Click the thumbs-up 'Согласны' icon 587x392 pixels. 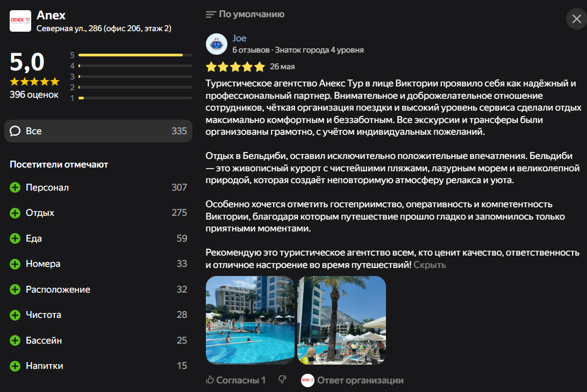tap(210, 380)
